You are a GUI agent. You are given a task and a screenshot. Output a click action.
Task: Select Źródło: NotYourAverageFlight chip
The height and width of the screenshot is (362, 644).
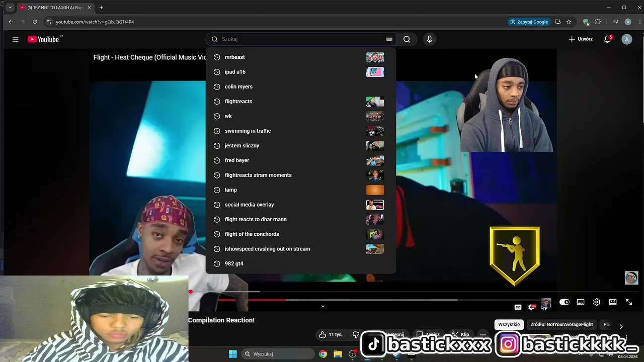(x=561, y=325)
